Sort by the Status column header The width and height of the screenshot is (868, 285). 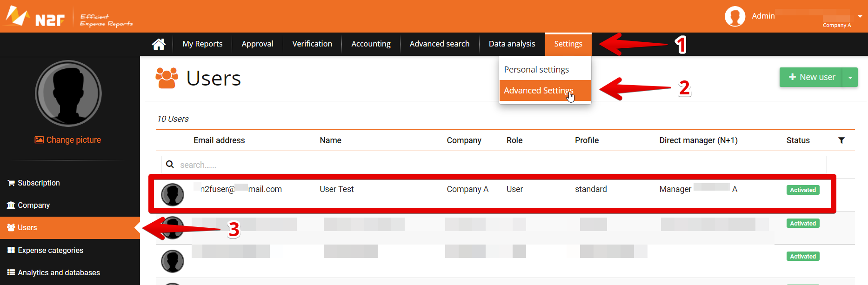pyautogui.click(x=798, y=140)
